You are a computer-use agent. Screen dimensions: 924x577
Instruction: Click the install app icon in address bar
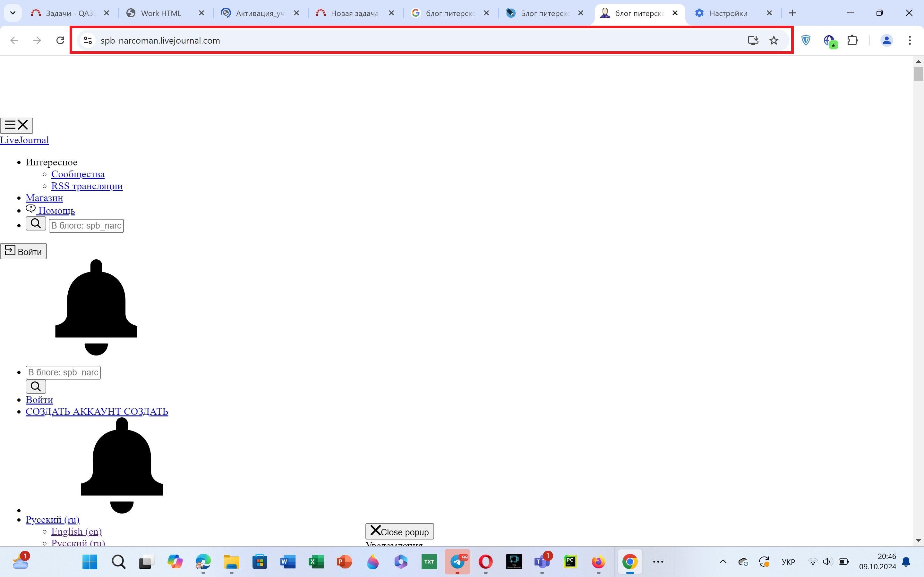coord(753,40)
